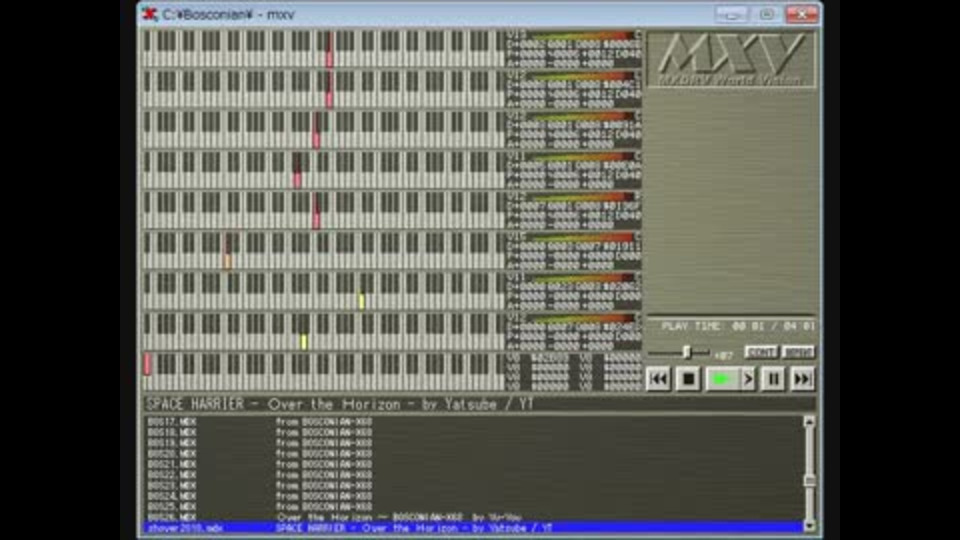The width and height of the screenshot is (960, 540).
Task: Click the MXV logo banner
Action: 731,59
